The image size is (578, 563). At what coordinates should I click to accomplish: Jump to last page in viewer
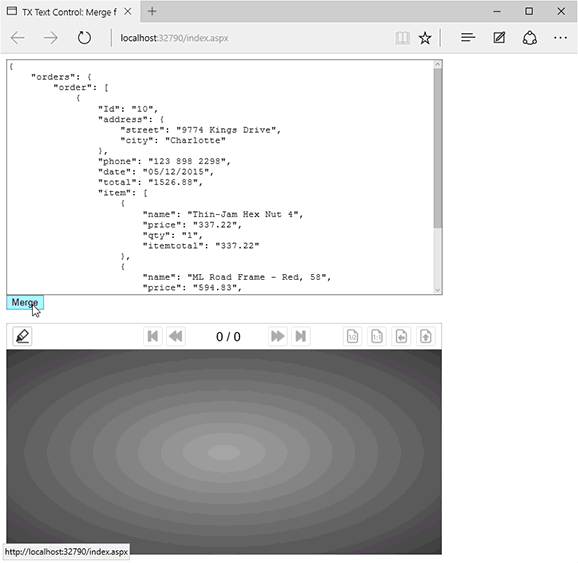click(x=301, y=336)
